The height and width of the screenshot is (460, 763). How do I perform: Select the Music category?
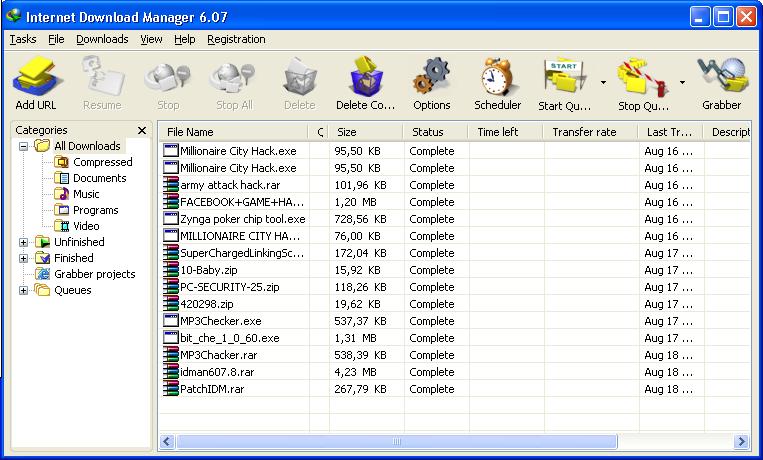pos(86,194)
